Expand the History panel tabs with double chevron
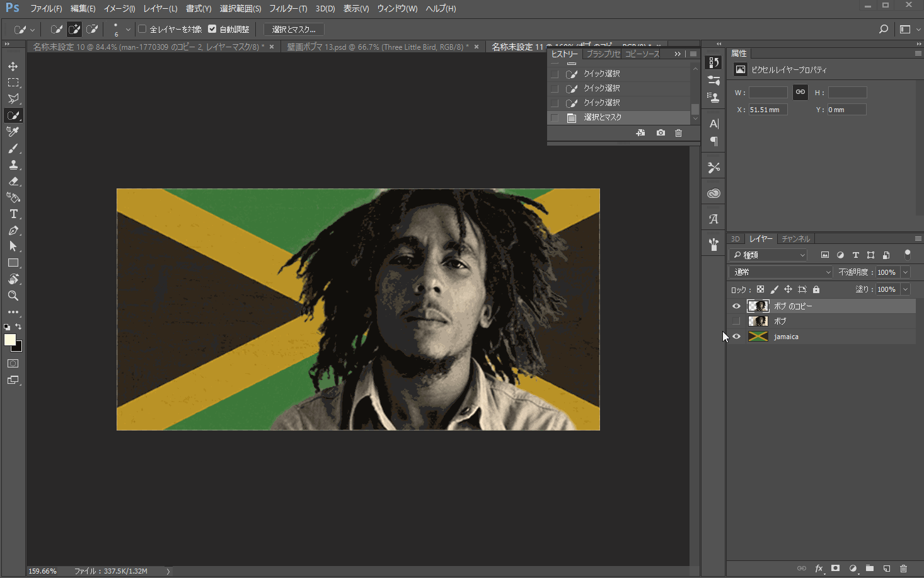Image resolution: width=924 pixels, height=578 pixels. tap(678, 54)
